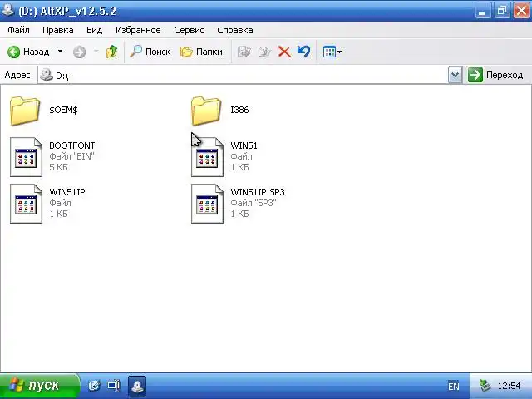Viewport: 532px width, 399px height.
Task: Click the WIN51IP.SP3 file name
Action: coord(258,192)
